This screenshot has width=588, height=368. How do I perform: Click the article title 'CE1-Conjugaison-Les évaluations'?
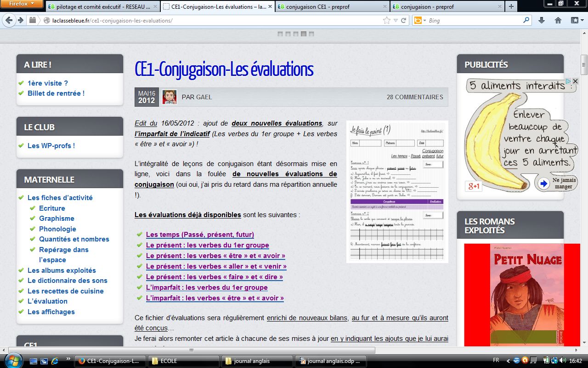(x=224, y=69)
